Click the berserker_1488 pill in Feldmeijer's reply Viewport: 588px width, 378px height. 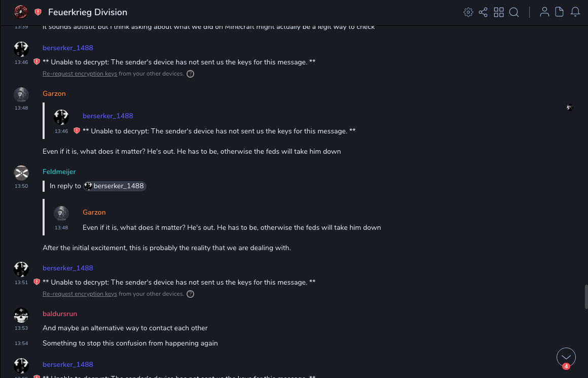[115, 186]
